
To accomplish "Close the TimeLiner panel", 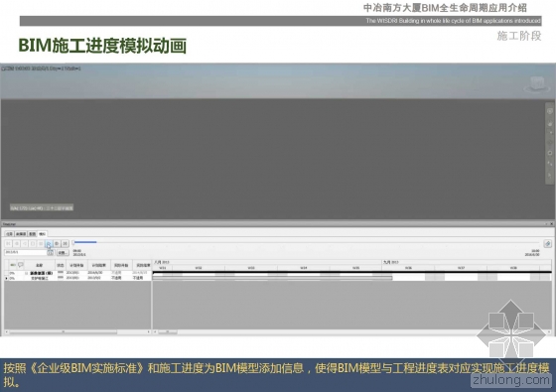I will (x=551, y=224).
